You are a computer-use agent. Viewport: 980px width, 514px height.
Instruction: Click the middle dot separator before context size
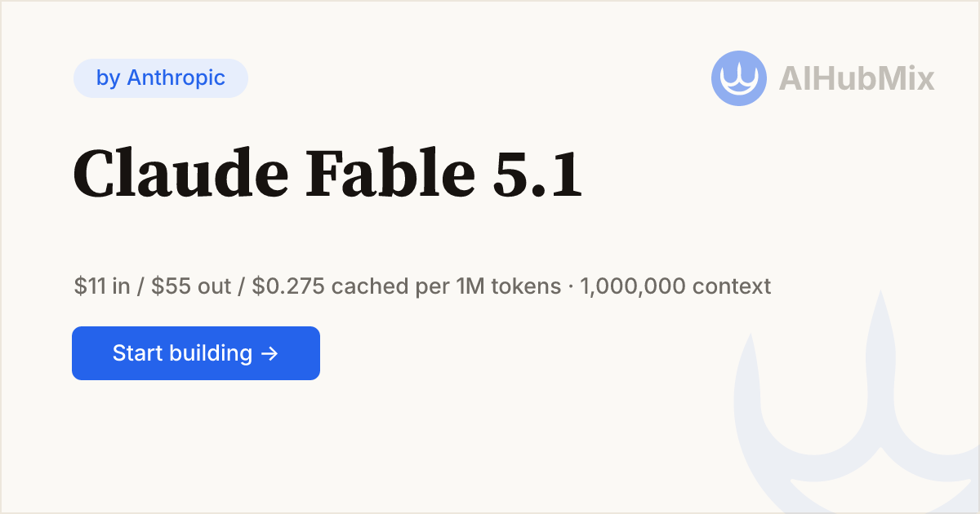pyautogui.click(x=570, y=287)
